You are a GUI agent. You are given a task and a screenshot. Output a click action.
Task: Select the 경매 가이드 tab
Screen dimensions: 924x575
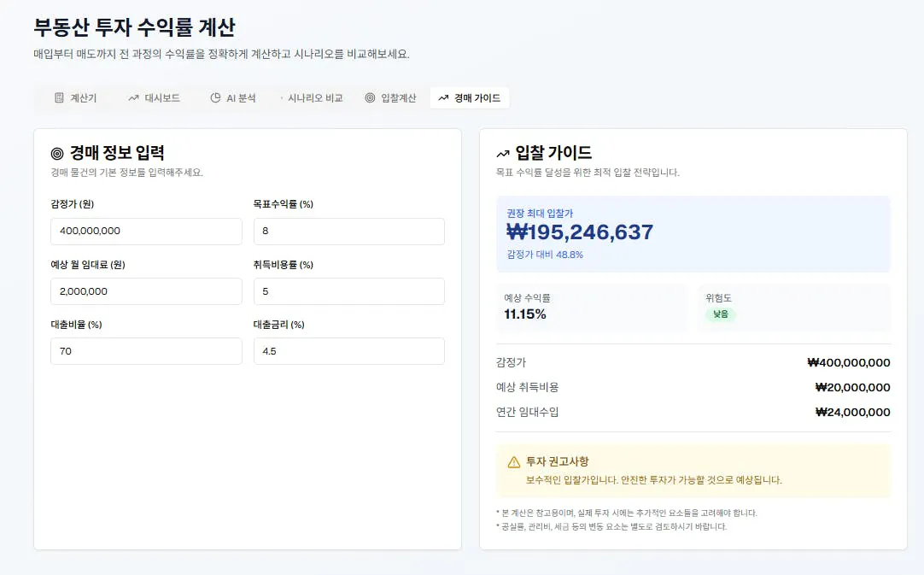coord(470,98)
